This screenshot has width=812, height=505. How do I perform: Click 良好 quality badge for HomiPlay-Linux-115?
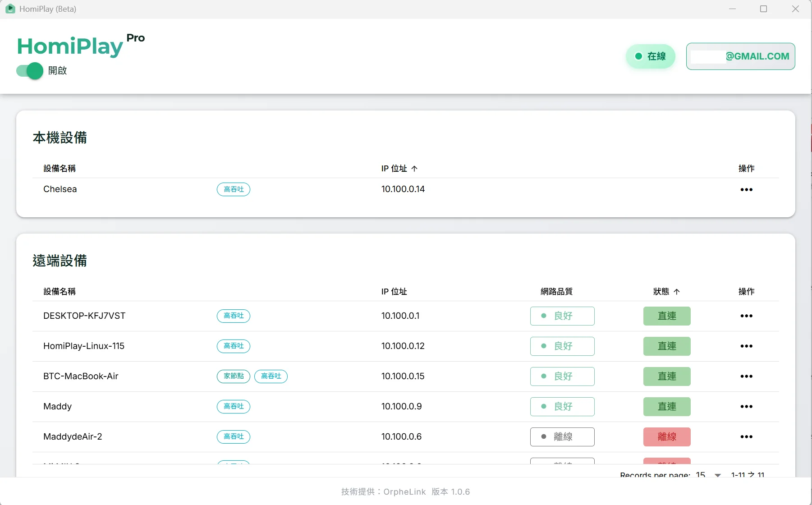(562, 346)
